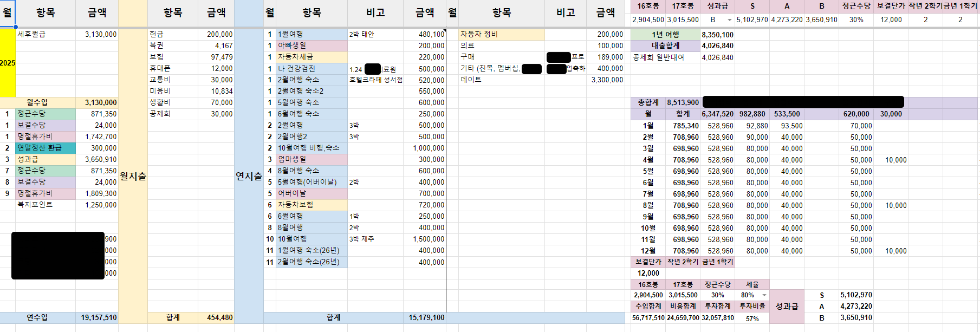Click the 연수입 total label cell
Image resolution: width=980 pixels, height=332 pixels.
coord(37,317)
